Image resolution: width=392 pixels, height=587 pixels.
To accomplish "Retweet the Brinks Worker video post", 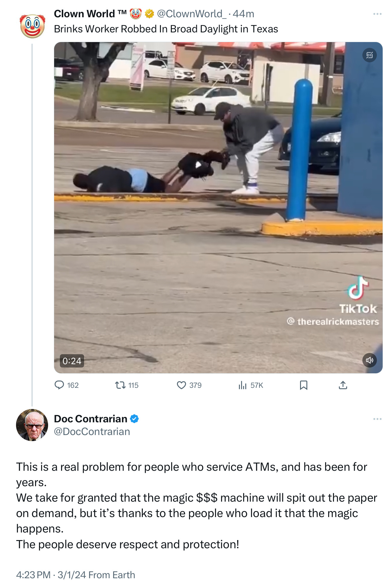I will (x=127, y=385).
